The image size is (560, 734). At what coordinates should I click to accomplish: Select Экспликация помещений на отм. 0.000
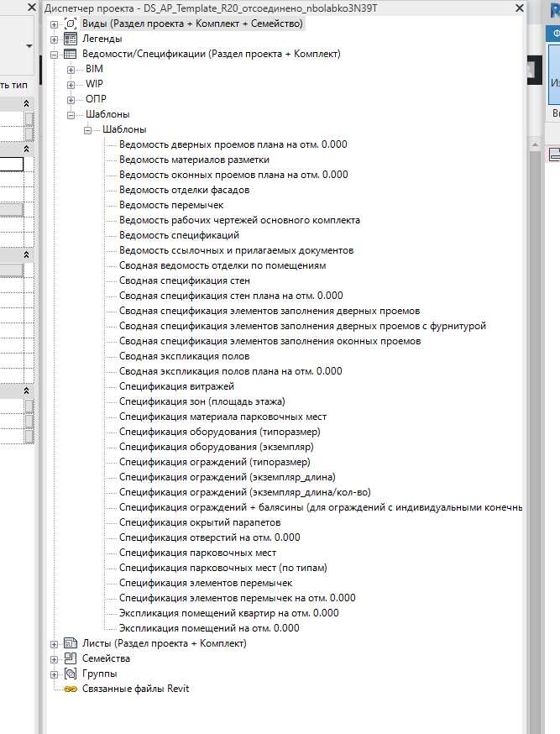coord(209,628)
